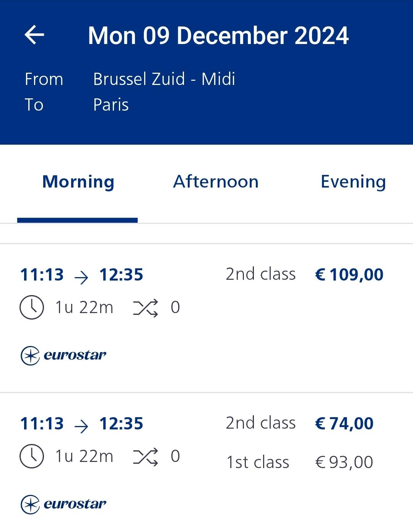The width and height of the screenshot is (413, 532).
Task: Open the Afternoon tab
Action: [216, 182]
